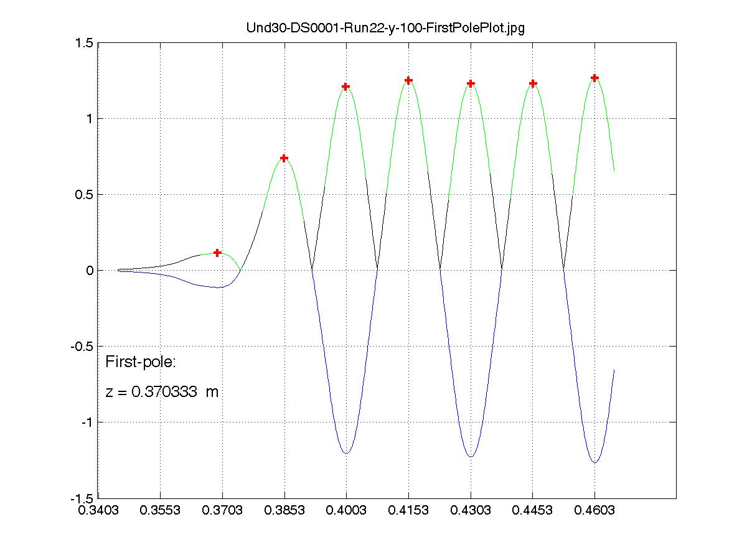Image resolution: width=747 pixels, height=560 pixels.
Task: Click the x-axis tick label 0.4603
Action: (x=594, y=510)
